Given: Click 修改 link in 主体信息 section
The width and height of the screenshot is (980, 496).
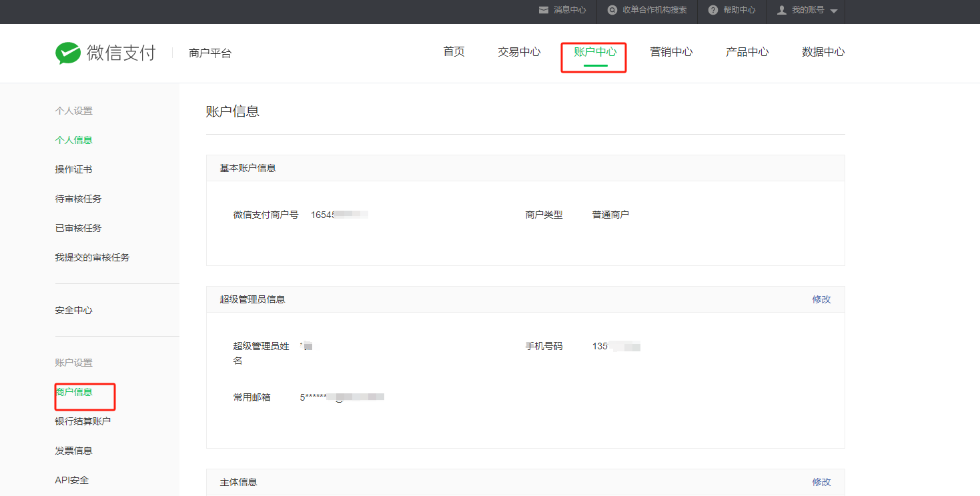Looking at the screenshot, I should coord(821,482).
